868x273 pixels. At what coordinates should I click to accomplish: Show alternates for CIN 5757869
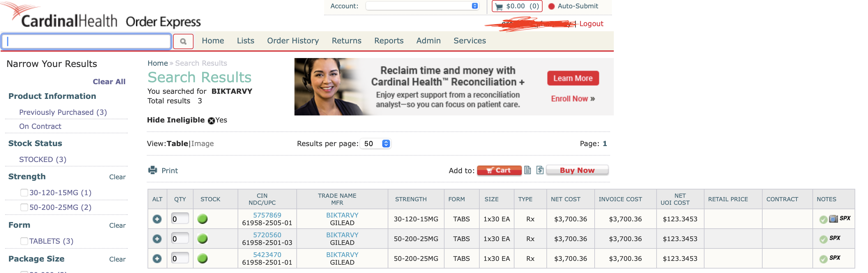tap(157, 219)
